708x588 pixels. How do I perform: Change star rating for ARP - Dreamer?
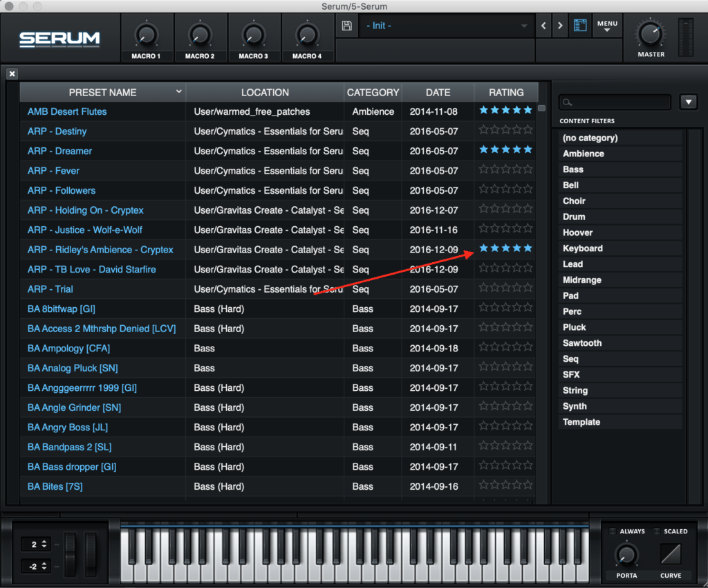pyautogui.click(x=505, y=149)
